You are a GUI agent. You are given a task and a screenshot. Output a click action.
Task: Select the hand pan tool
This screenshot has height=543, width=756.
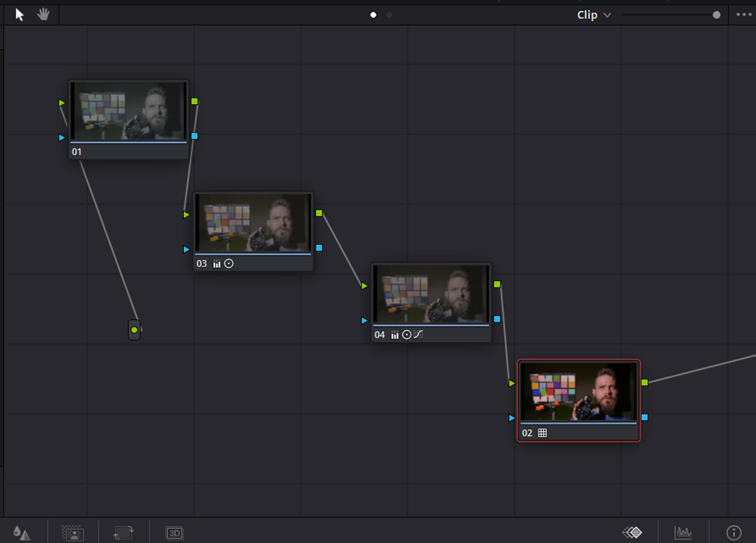[43, 14]
